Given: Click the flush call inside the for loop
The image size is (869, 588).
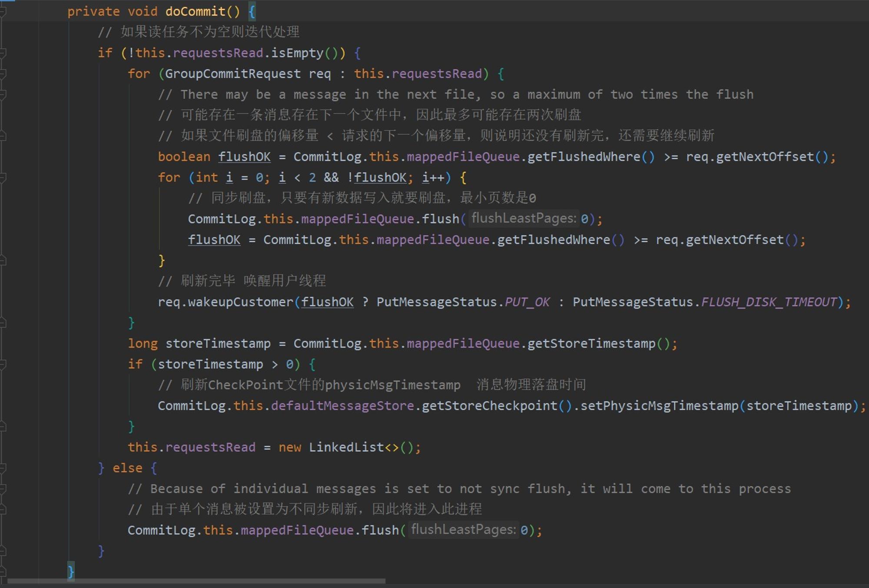Looking at the screenshot, I should [441, 219].
